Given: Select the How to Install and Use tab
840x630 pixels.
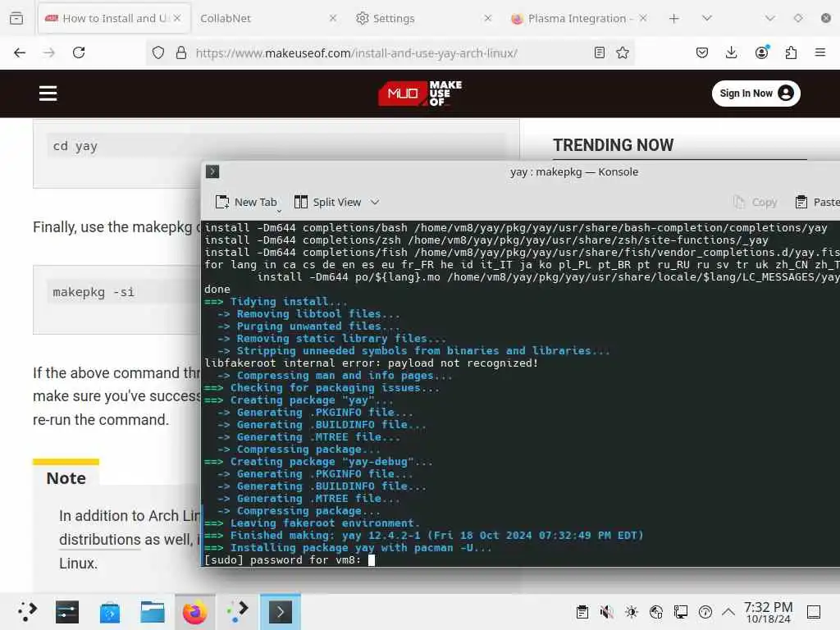Looking at the screenshot, I should [113, 18].
